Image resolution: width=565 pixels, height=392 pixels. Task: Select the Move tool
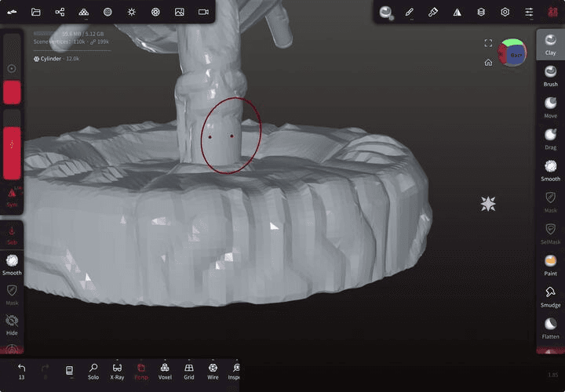pos(550,107)
